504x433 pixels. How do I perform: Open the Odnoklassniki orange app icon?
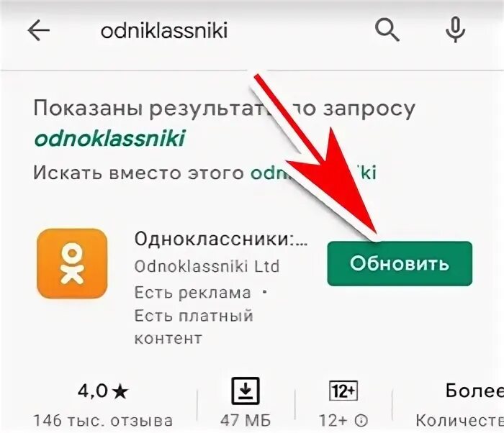[x=72, y=263]
